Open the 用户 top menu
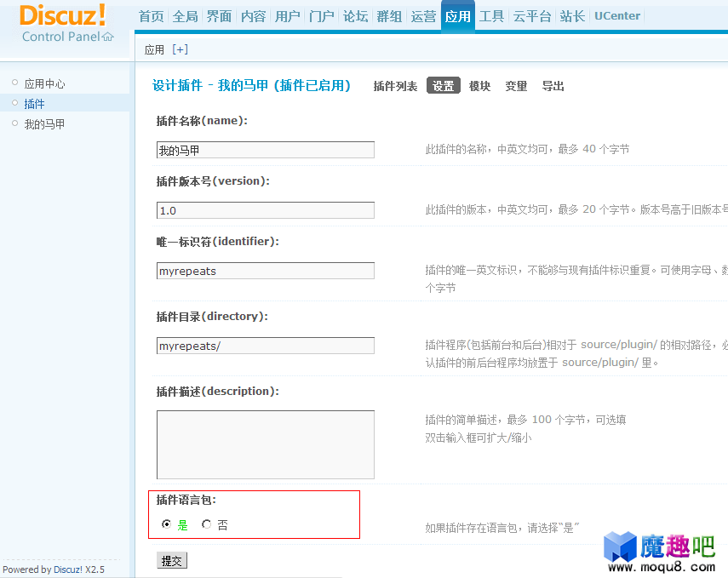The width and height of the screenshot is (728, 578). 288,16
